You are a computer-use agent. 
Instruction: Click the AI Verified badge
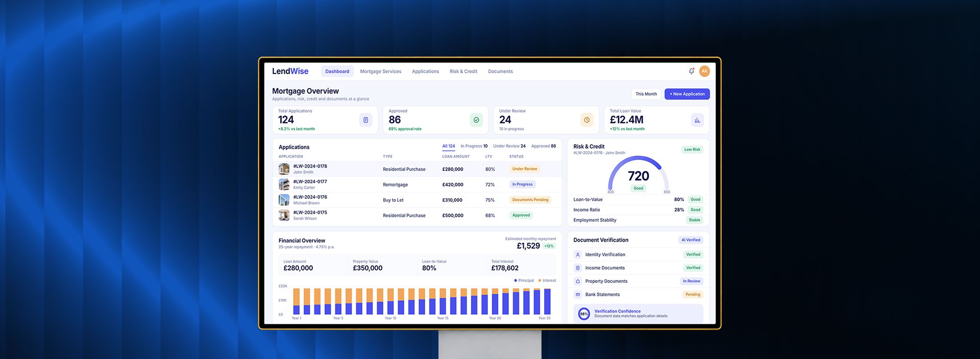[691, 240]
